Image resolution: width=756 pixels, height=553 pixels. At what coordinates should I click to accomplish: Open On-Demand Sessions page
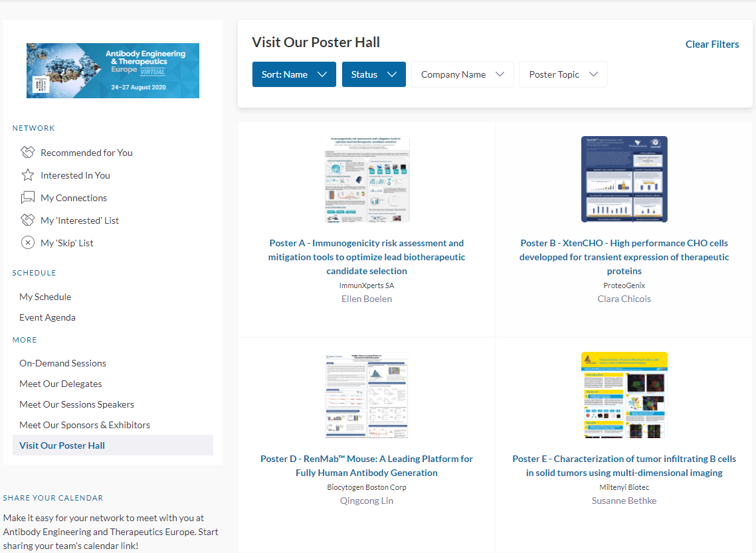pos(62,363)
